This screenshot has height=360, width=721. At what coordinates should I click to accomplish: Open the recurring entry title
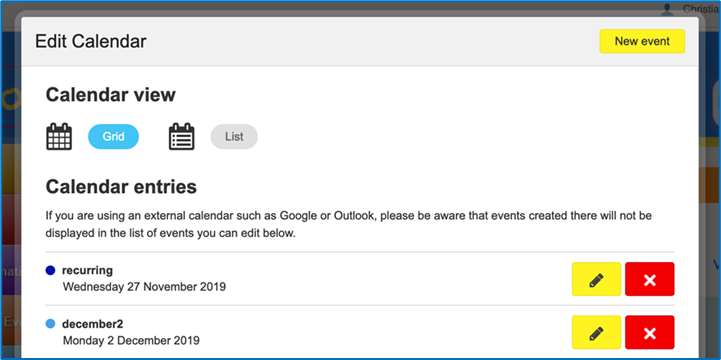pyautogui.click(x=87, y=270)
